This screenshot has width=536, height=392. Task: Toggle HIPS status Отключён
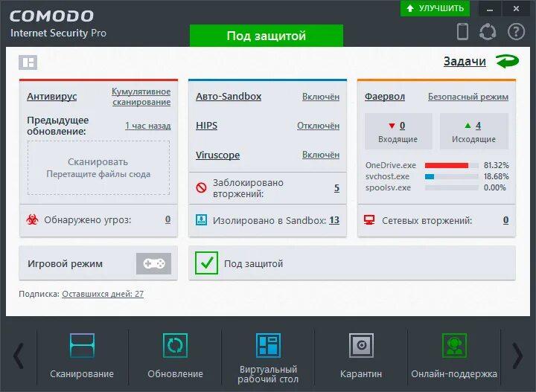(x=319, y=126)
